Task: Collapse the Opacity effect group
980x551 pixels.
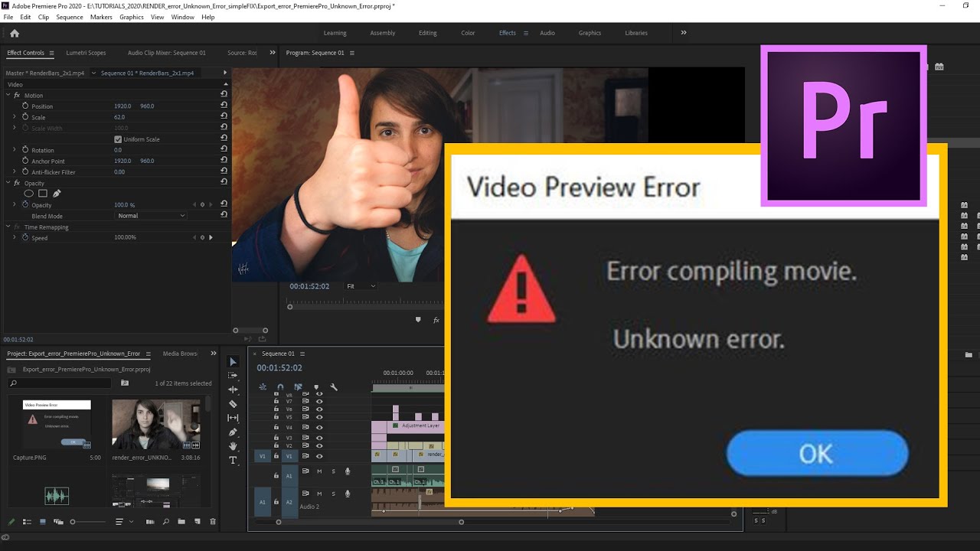Action: 8,183
